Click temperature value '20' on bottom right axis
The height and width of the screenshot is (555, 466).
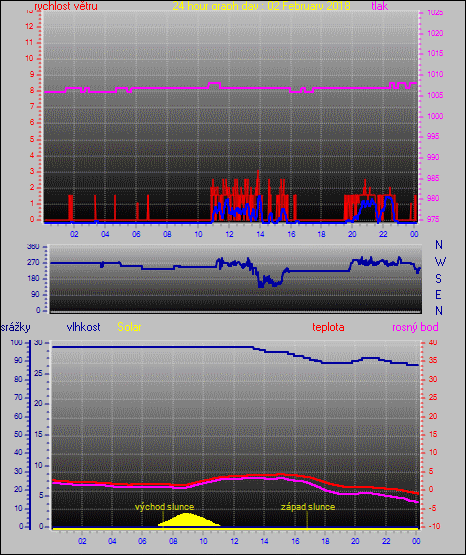433,416
